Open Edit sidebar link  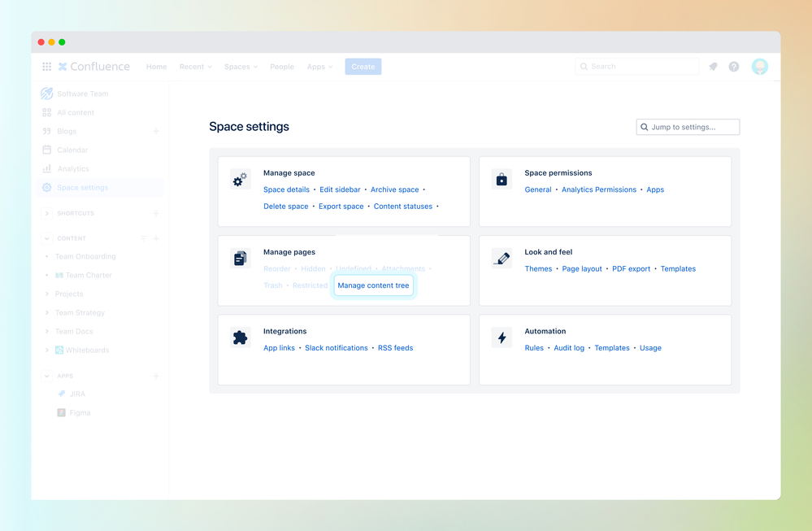pos(340,189)
